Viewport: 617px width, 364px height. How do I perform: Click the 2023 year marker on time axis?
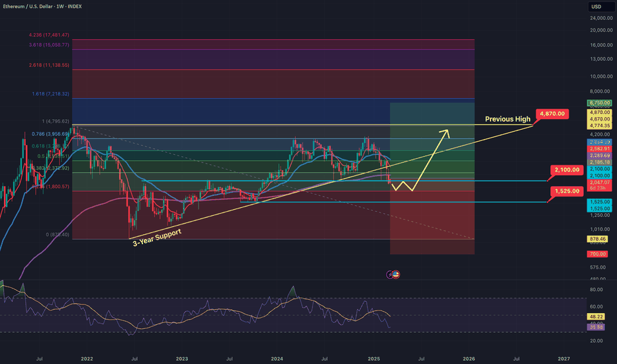click(x=182, y=359)
